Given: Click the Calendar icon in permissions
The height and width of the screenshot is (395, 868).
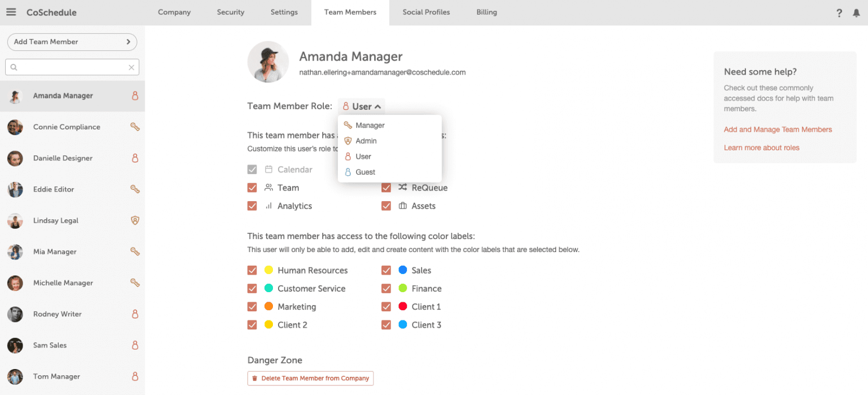Looking at the screenshot, I should point(268,170).
